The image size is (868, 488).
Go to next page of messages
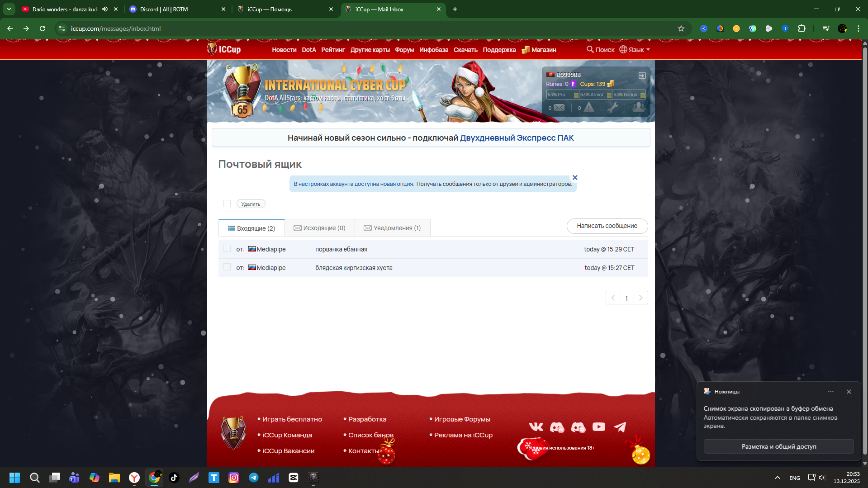tap(641, 298)
